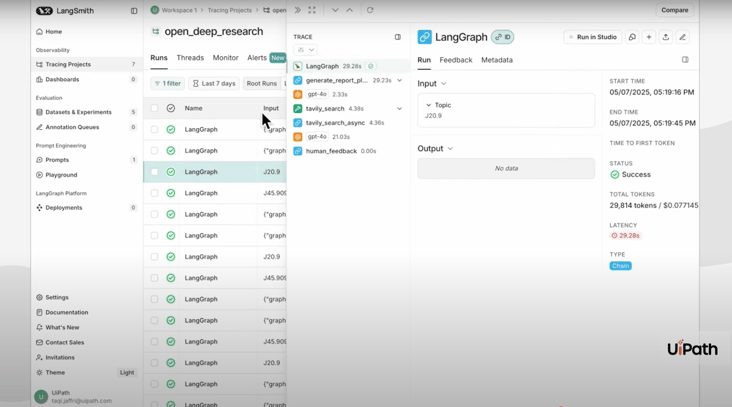
Task: Open the Feedback tab
Action: pos(456,60)
